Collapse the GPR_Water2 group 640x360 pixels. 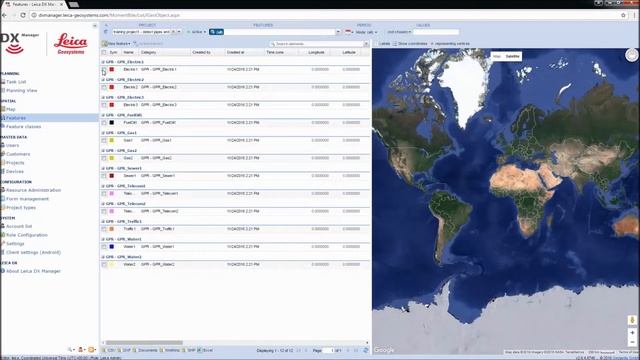[x=103, y=257]
